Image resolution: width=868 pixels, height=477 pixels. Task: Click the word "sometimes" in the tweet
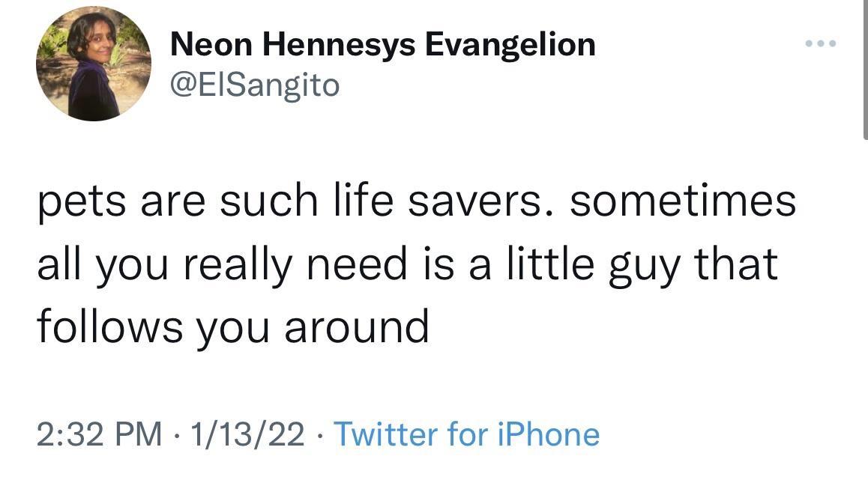pos(683,201)
